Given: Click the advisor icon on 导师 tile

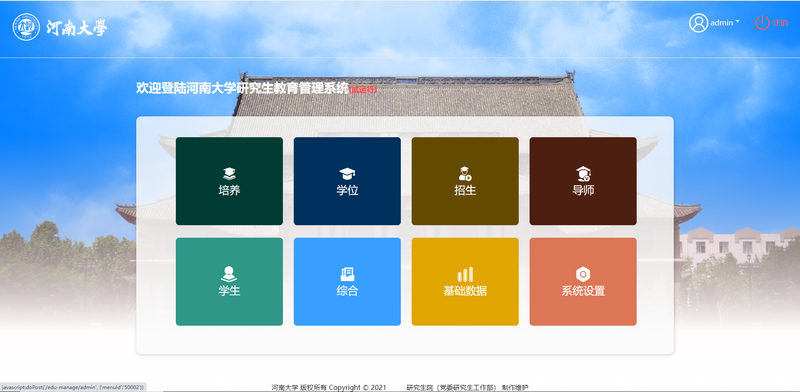Looking at the screenshot, I should click(583, 174).
